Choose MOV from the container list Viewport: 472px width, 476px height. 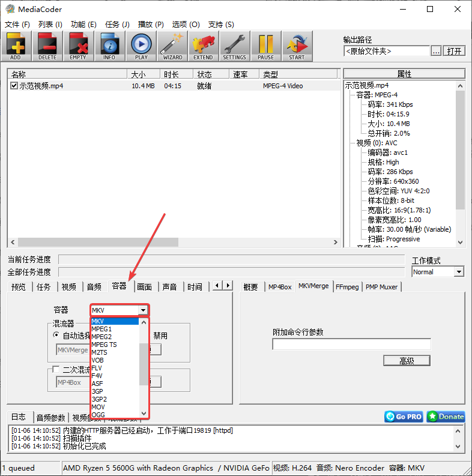98,407
